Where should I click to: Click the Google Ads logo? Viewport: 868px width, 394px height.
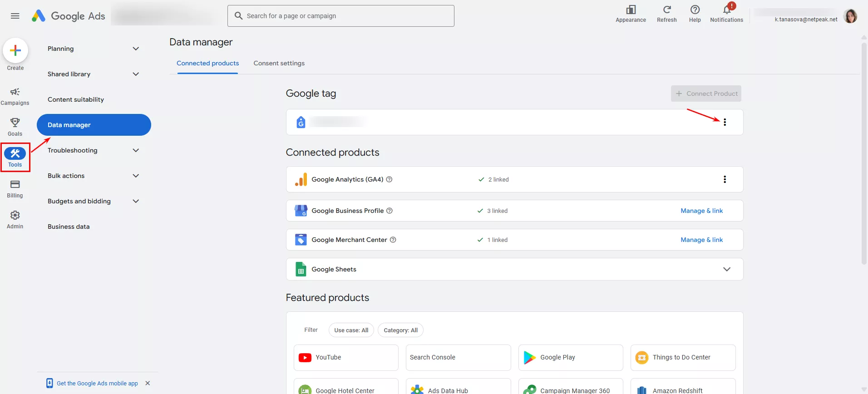point(69,16)
